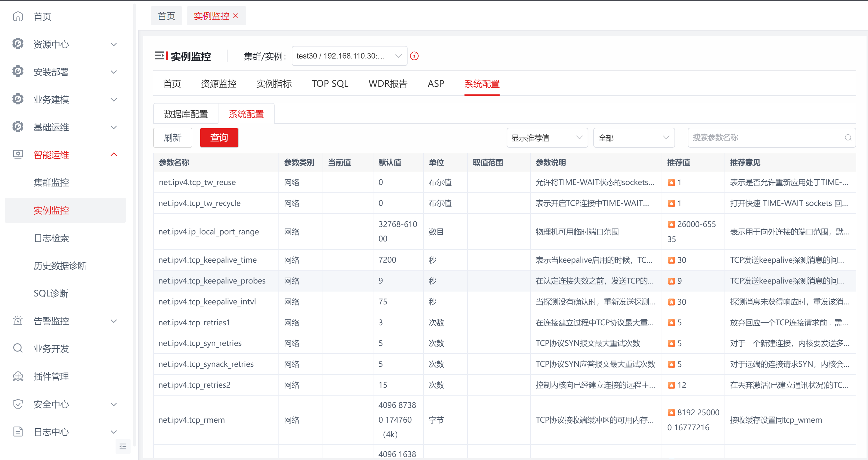Click the 刷新 button
The height and width of the screenshot is (460, 868).
coord(173,137)
